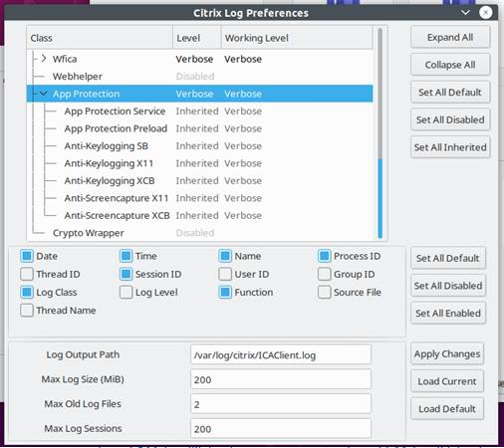The image size is (504, 448).
Task: Select the Wfica row
Action: (200, 59)
